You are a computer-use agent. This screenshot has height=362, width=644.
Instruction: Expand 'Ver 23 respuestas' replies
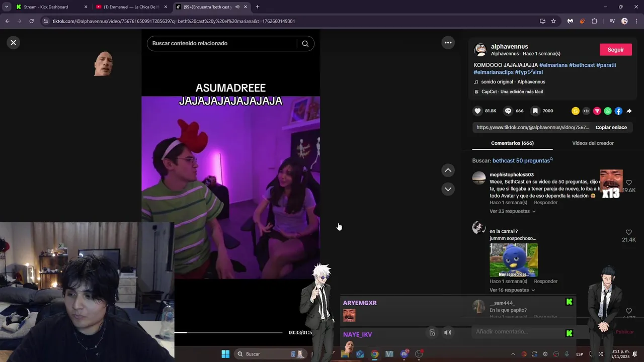(x=512, y=212)
